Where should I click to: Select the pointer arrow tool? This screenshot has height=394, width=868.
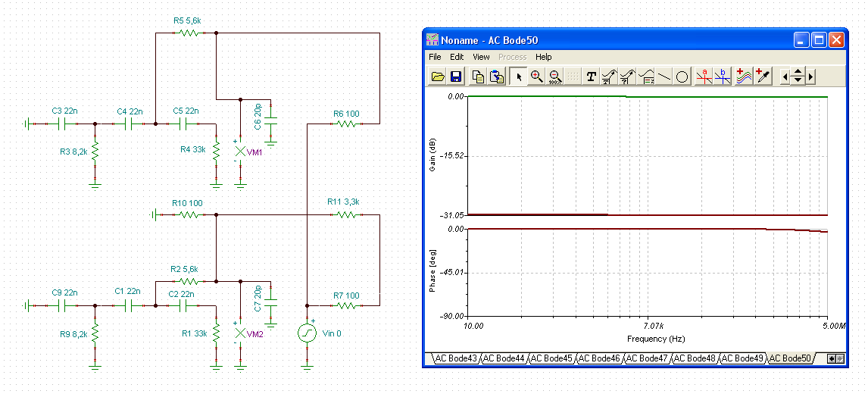tap(519, 77)
